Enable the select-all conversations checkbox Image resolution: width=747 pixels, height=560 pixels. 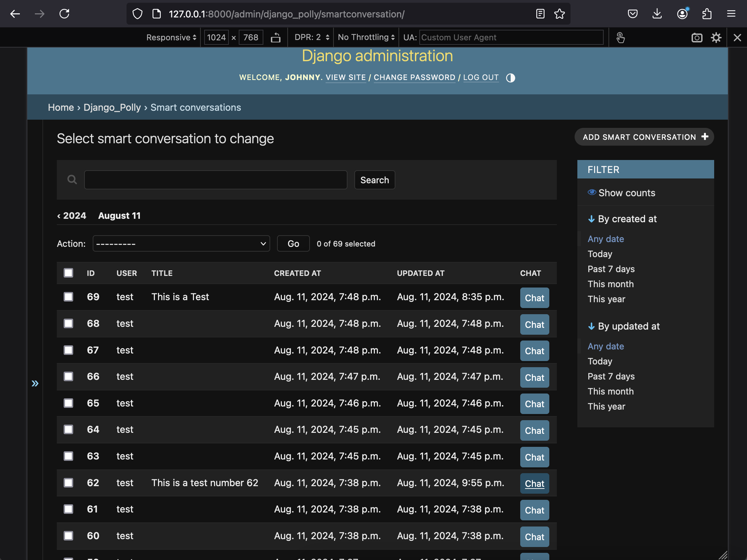click(x=68, y=272)
